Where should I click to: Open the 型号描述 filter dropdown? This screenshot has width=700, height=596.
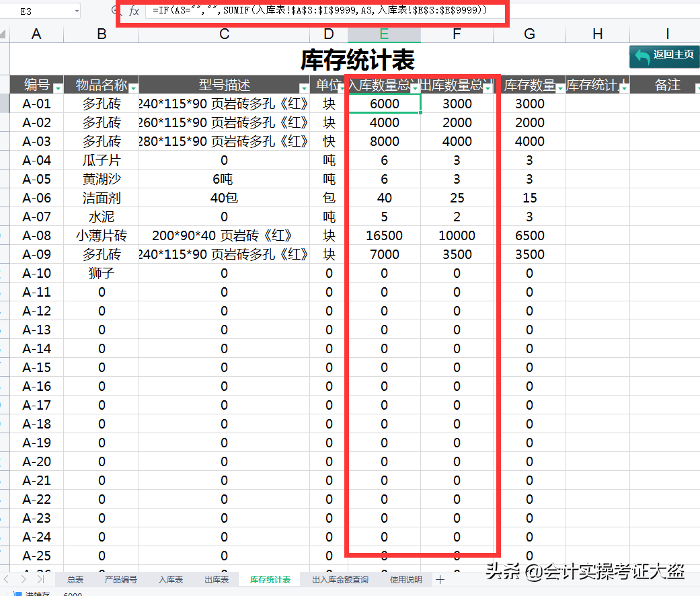pos(304,88)
